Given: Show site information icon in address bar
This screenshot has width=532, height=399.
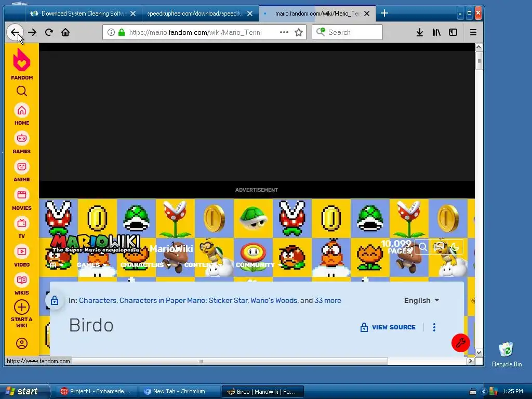Looking at the screenshot, I should click(x=111, y=32).
